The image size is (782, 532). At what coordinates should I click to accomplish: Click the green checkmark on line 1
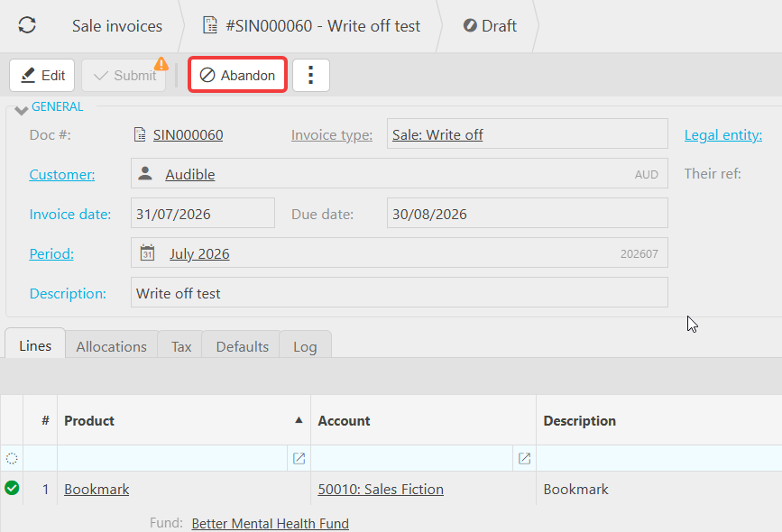point(12,488)
